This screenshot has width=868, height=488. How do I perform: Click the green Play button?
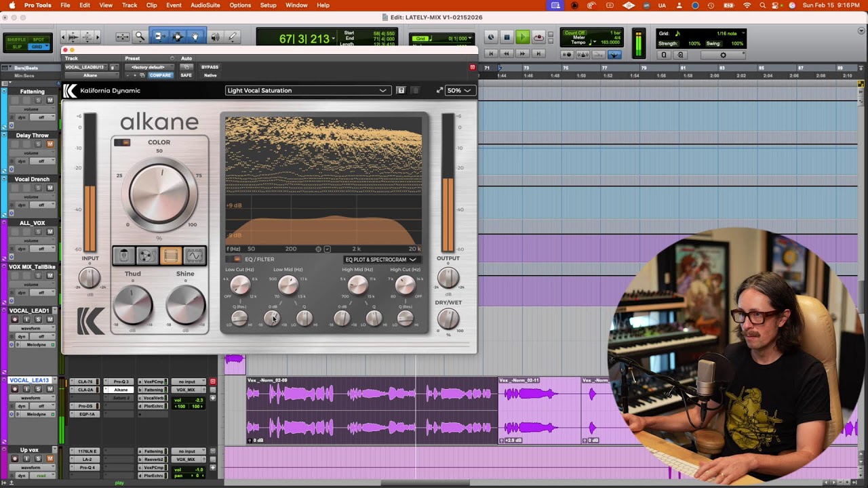coord(522,37)
